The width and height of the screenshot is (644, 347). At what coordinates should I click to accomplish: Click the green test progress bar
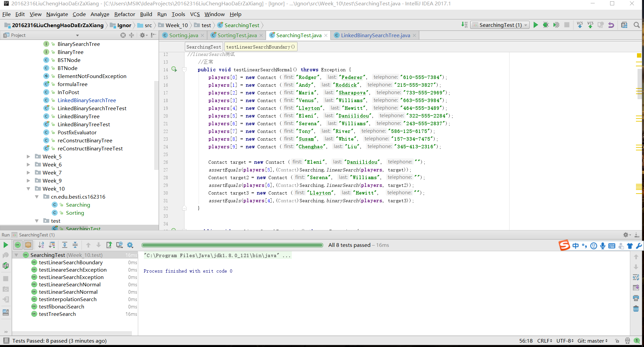coord(232,245)
